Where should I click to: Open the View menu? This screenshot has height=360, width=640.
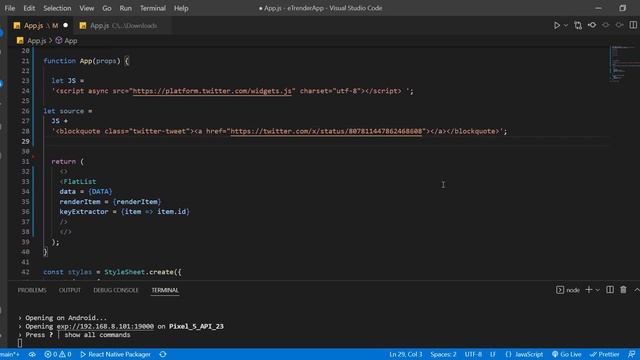pos(87,8)
